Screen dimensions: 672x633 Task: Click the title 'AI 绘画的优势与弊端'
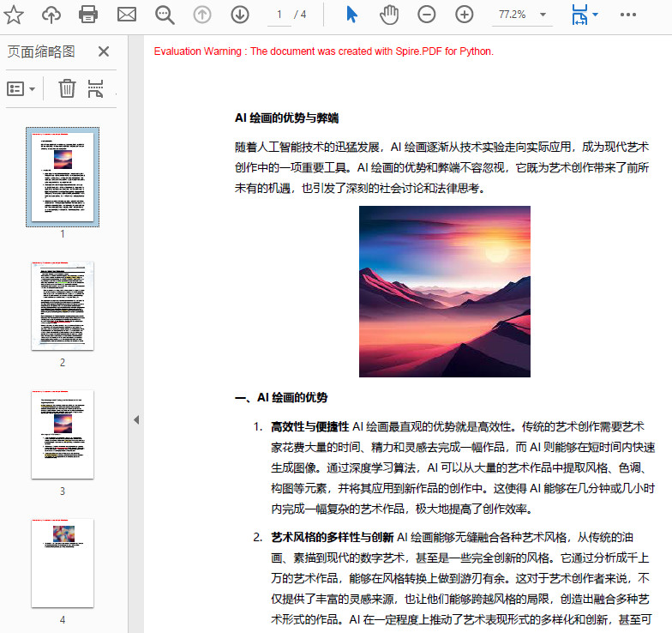(286, 118)
